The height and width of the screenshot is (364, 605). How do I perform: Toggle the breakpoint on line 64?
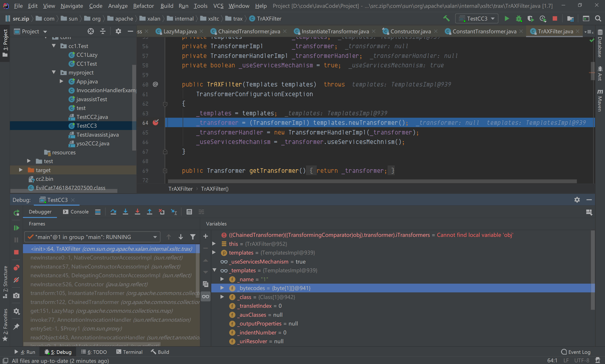pyautogui.click(x=156, y=122)
